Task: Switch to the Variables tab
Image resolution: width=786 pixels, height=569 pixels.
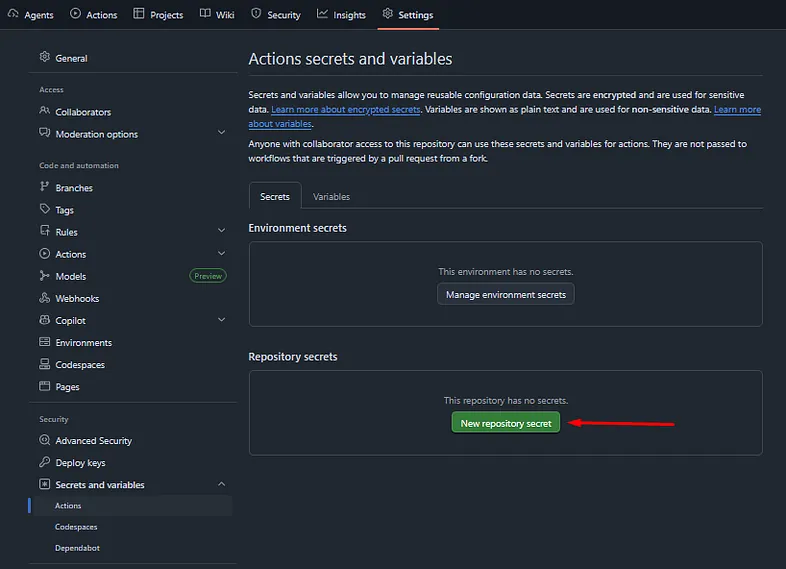Action: coord(331,197)
